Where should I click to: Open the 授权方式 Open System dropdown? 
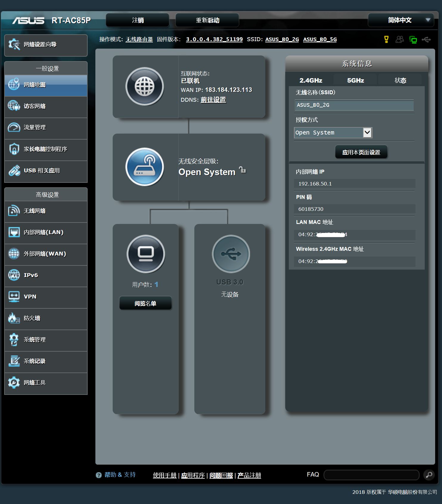tap(333, 133)
